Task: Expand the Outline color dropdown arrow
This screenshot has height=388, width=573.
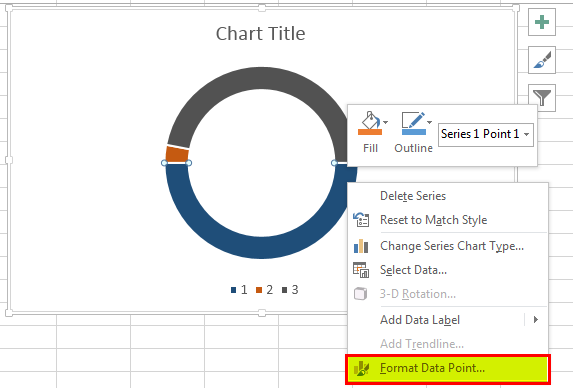Action: 430,122
